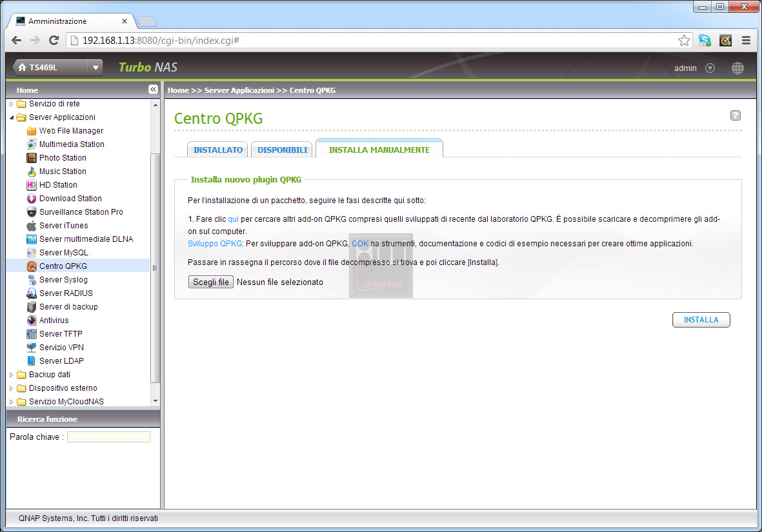Viewport: 762px width, 532px height.
Task: Reload the page in Chrome
Action: [x=54, y=41]
